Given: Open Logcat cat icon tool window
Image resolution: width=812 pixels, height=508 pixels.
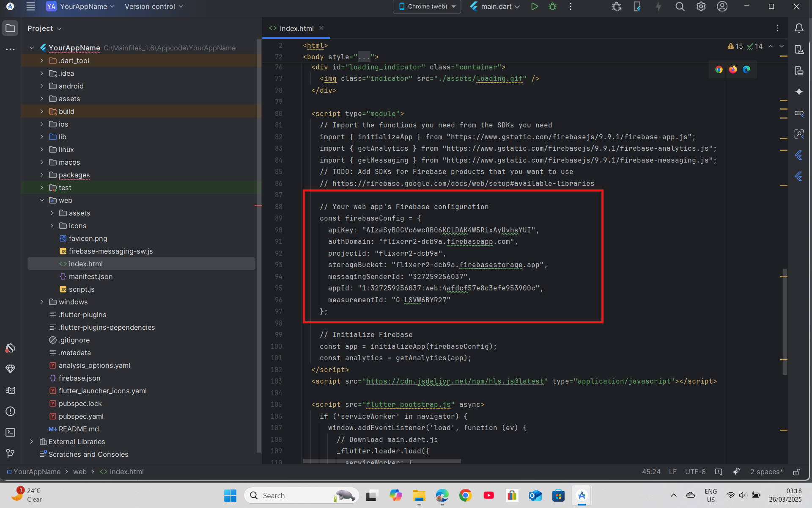Looking at the screenshot, I should coord(10,390).
